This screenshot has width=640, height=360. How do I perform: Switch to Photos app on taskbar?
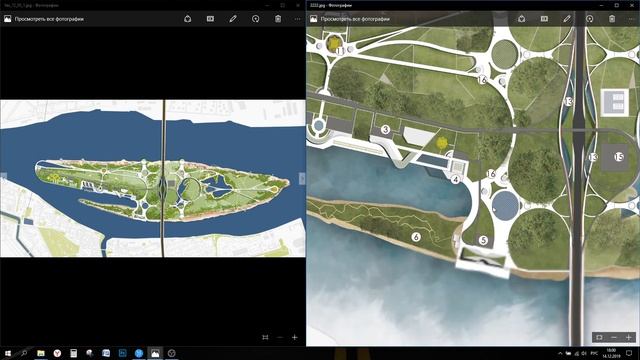click(x=155, y=353)
